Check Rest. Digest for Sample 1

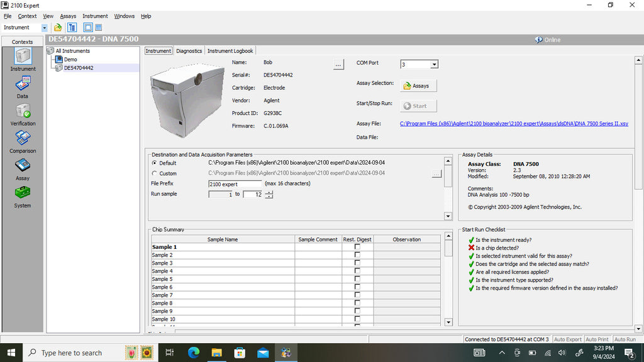click(x=357, y=247)
